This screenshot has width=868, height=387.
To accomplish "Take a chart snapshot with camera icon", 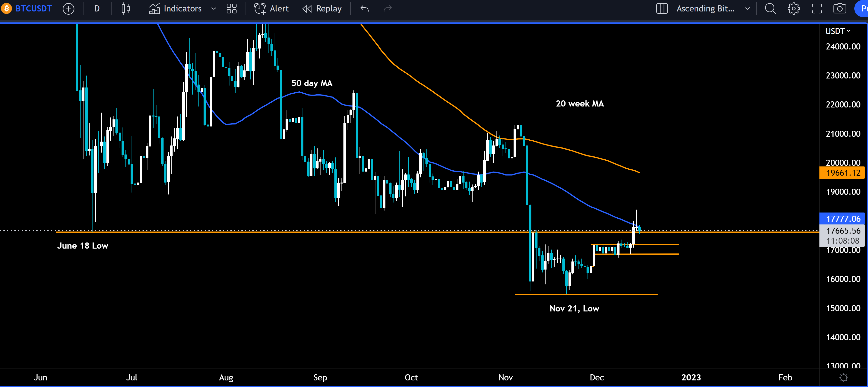I will pyautogui.click(x=840, y=9).
